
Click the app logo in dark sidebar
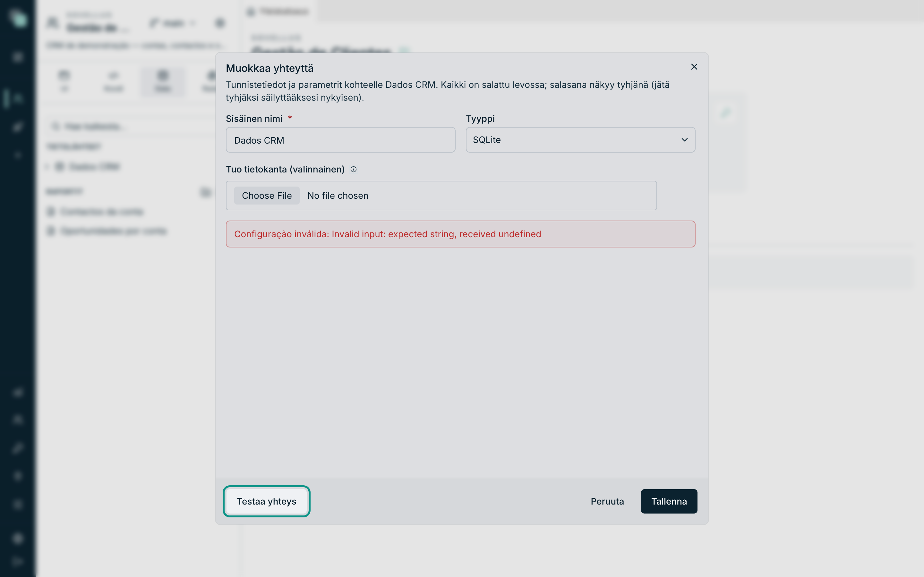tap(18, 18)
